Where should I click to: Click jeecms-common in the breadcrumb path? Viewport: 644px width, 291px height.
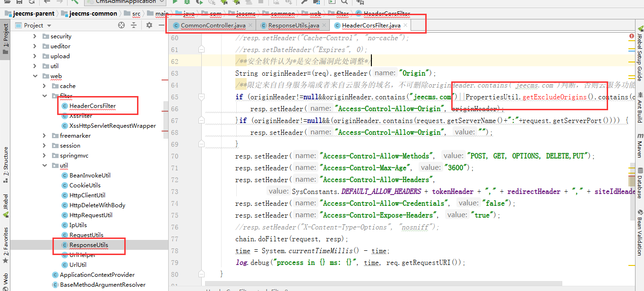tap(93, 14)
